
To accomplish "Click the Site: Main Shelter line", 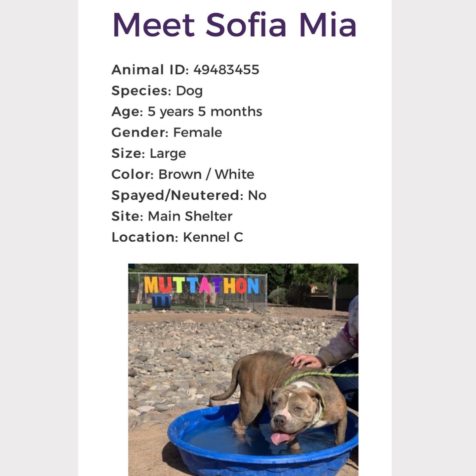I will [172, 216].
